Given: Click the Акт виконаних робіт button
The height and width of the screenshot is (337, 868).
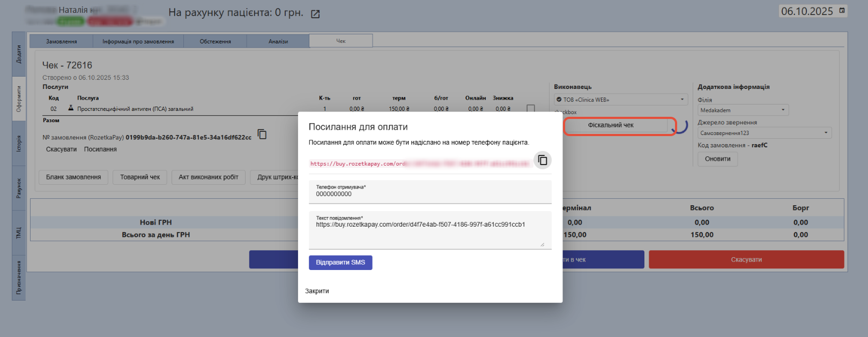Looking at the screenshot, I should pyautogui.click(x=209, y=177).
